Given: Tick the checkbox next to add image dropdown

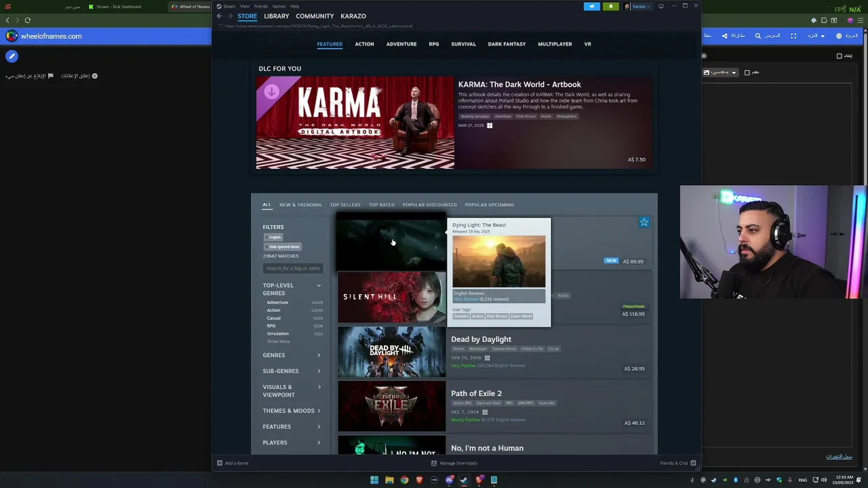Looking at the screenshot, I should (747, 73).
